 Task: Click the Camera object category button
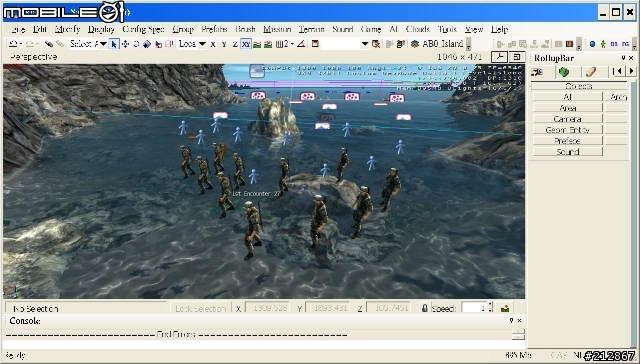pos(567,119)
